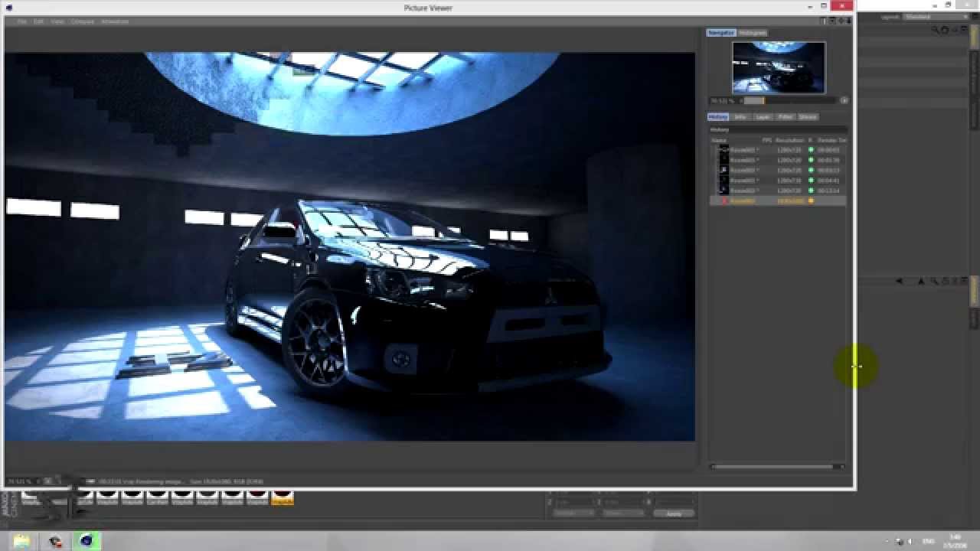
Task: Select the Filter tab
Action: [x=786, y=117]
